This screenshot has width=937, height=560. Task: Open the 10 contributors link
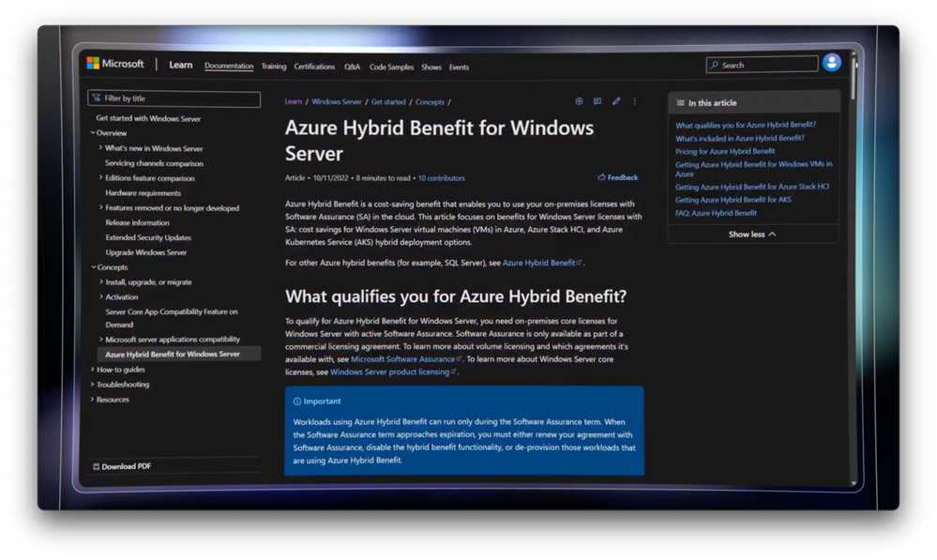(x=441, y=178)
